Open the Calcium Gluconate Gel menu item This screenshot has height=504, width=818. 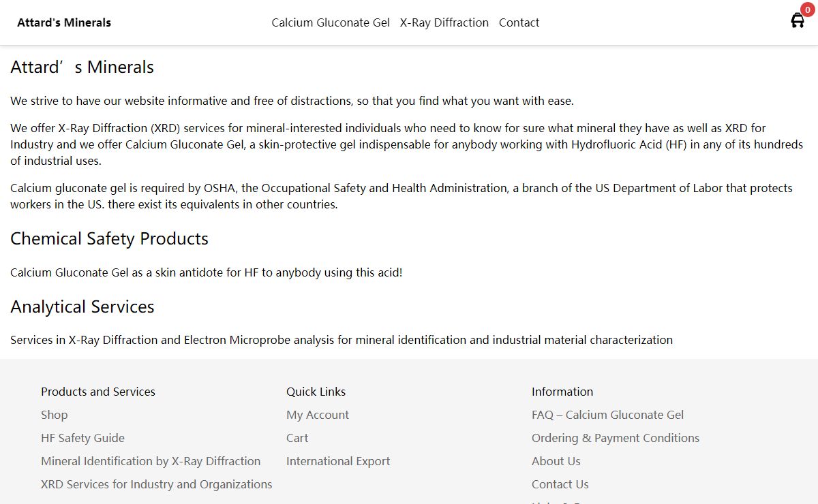(x=331, y=22)
